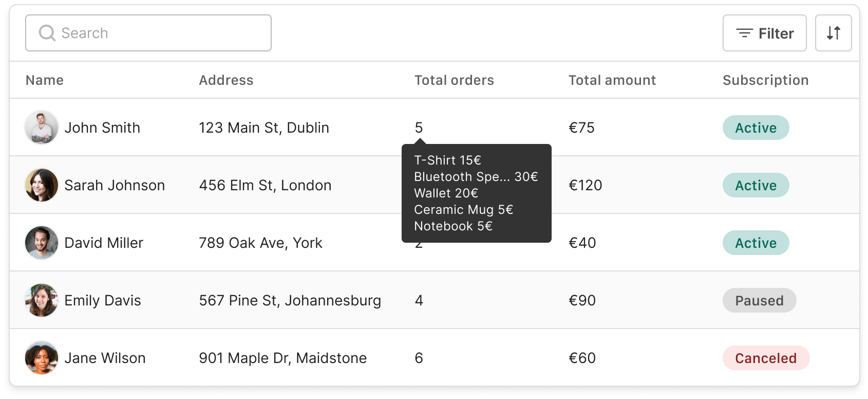Click John Smith's Active subscription badge
The width and height of the screenshot is (868, 399).
coord(756,128)
